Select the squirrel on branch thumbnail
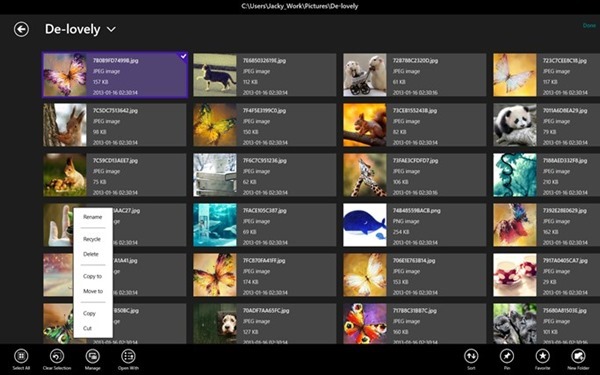Viewport: 600px width, 375px height. tap(365, 125)
